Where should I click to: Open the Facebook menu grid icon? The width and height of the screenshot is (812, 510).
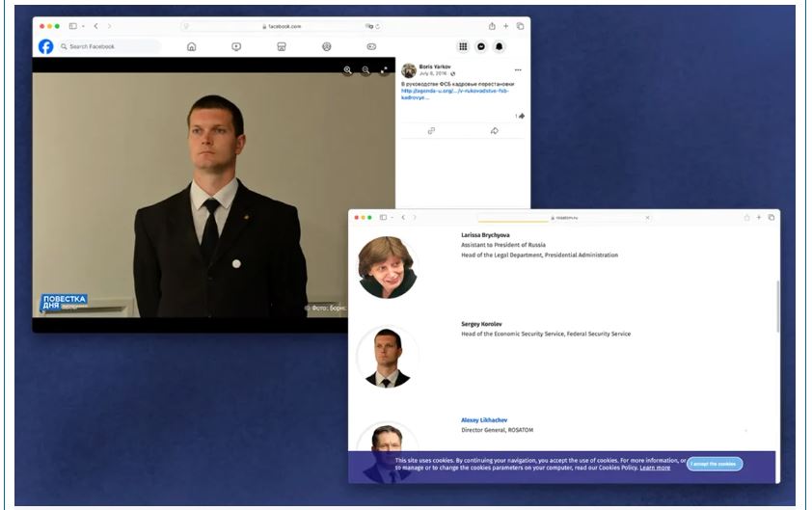(x=463, y=46)
